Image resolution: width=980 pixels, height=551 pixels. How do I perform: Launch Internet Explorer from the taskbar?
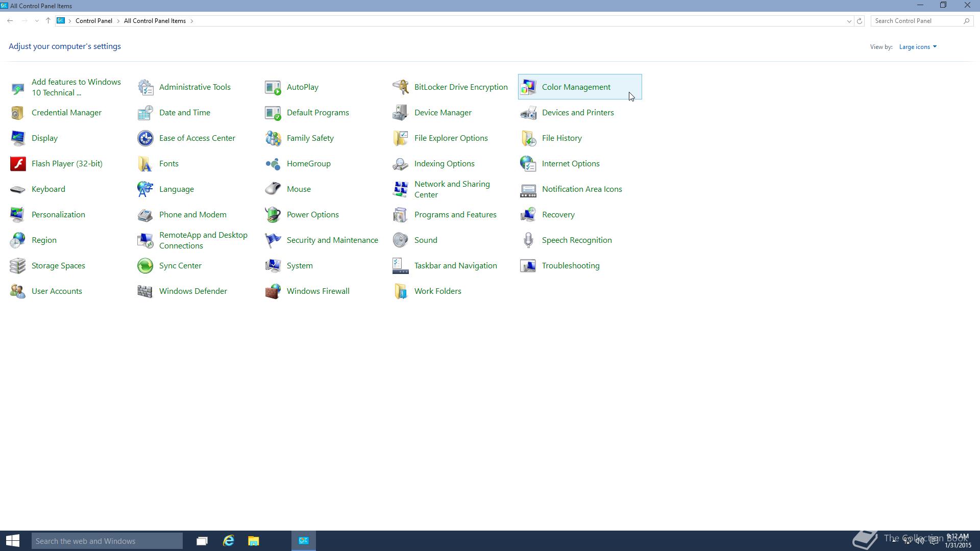(228, 541)
